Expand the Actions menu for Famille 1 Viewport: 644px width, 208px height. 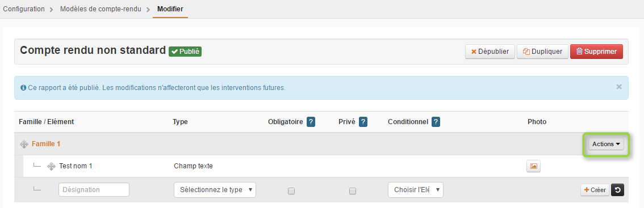[x=606, y=144]
